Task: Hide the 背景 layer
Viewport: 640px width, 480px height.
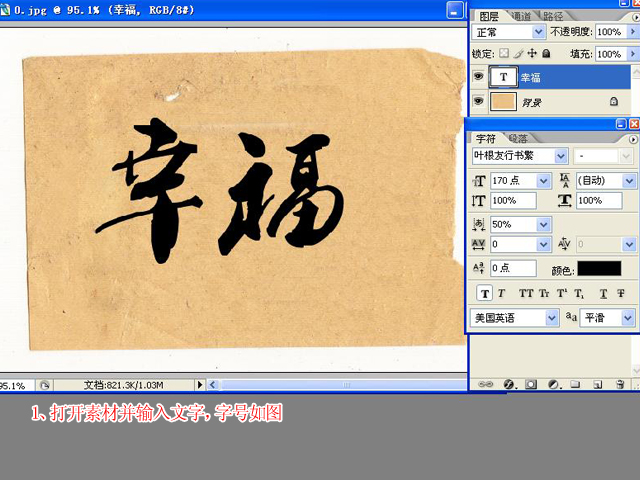Action: point(478,101)
